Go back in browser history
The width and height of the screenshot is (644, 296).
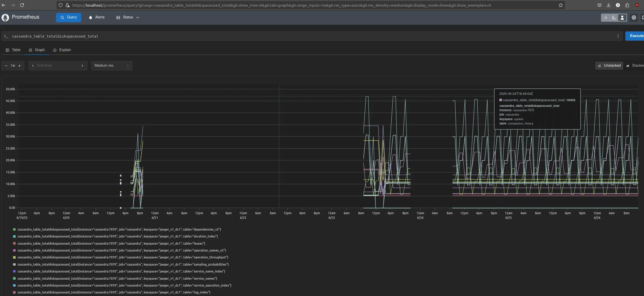tap(4, 5)
